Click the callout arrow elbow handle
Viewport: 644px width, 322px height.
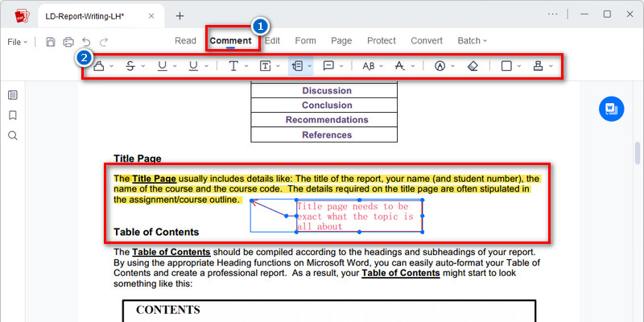click(x=287, y=216)
